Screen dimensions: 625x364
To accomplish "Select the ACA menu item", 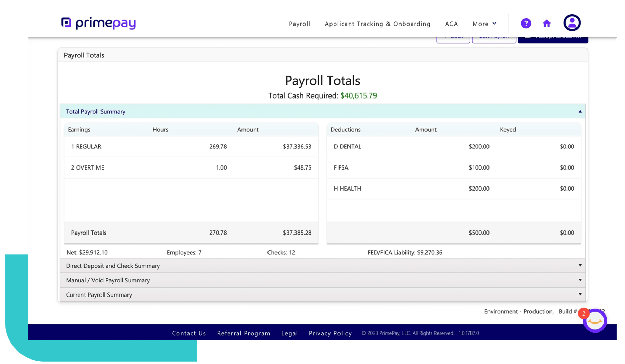I will [x=451, y=24].
